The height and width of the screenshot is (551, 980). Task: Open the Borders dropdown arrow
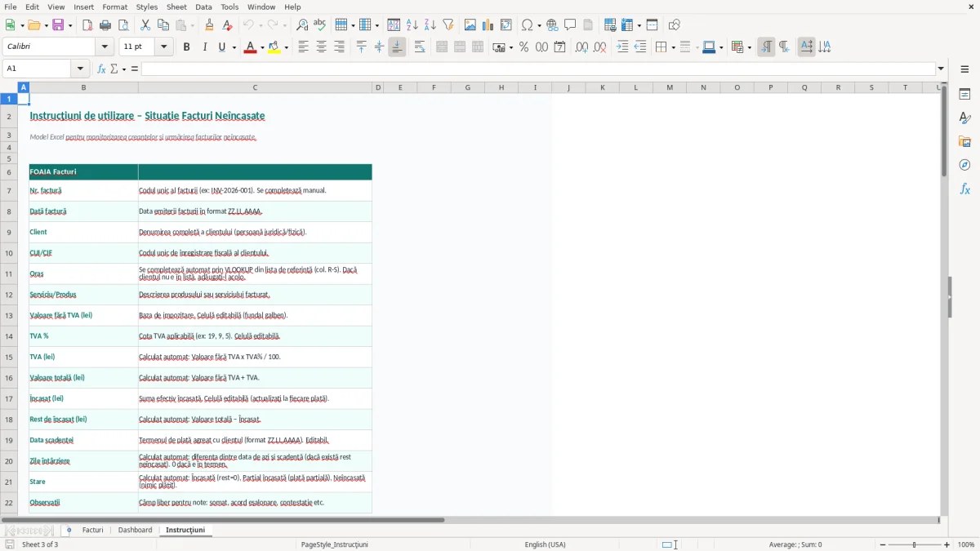[x=673, y=47]
